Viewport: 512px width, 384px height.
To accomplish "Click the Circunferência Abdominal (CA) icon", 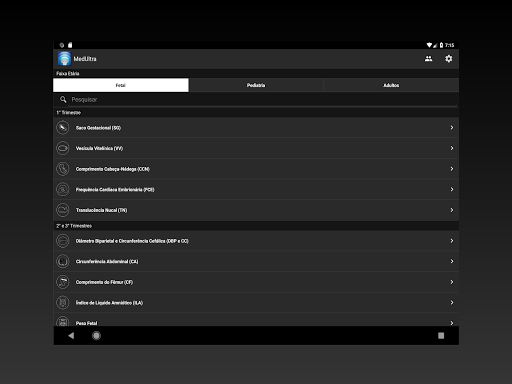I will tap(63, 261).
